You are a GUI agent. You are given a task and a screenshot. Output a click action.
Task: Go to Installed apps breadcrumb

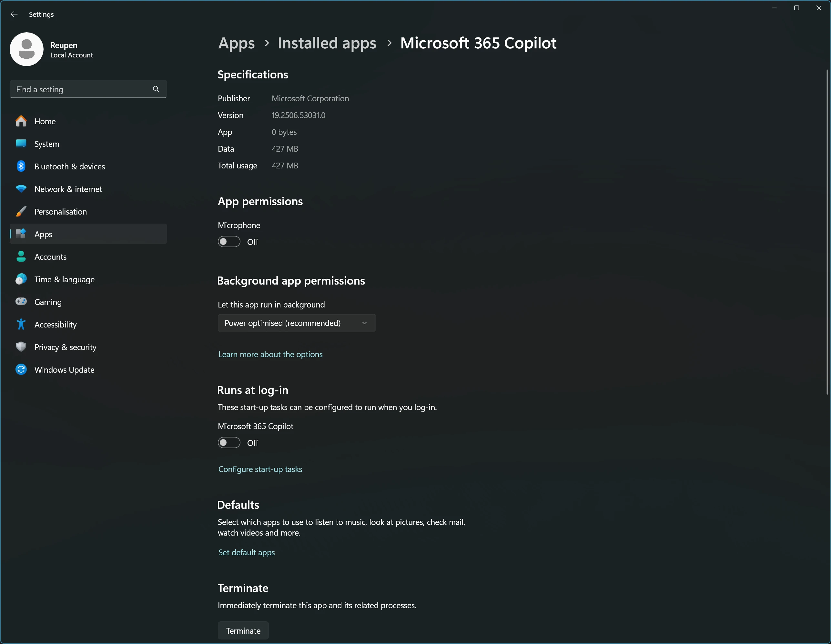(327, 43)
